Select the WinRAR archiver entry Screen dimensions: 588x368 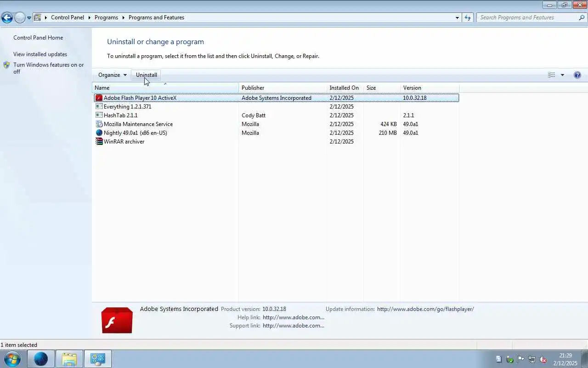click(x=124, y=142)
